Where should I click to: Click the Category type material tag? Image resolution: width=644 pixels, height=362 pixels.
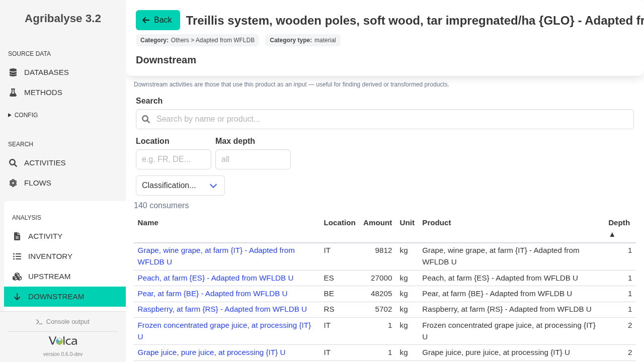303,40
